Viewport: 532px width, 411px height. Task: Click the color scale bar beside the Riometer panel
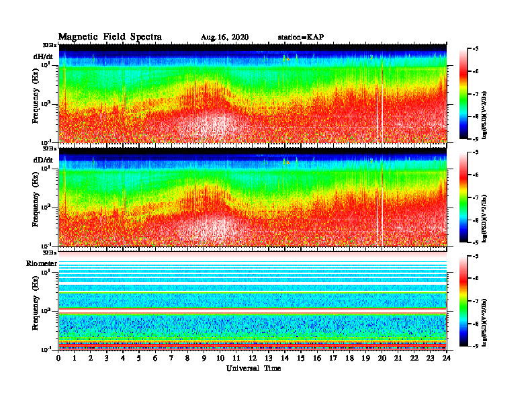(463, 301)
